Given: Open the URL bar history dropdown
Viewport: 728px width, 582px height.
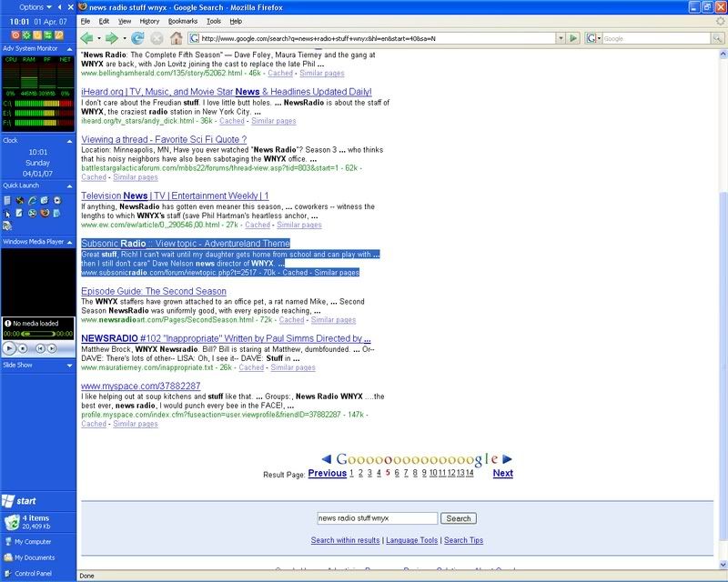Looking at the screenshot, I should pos(560,38).
